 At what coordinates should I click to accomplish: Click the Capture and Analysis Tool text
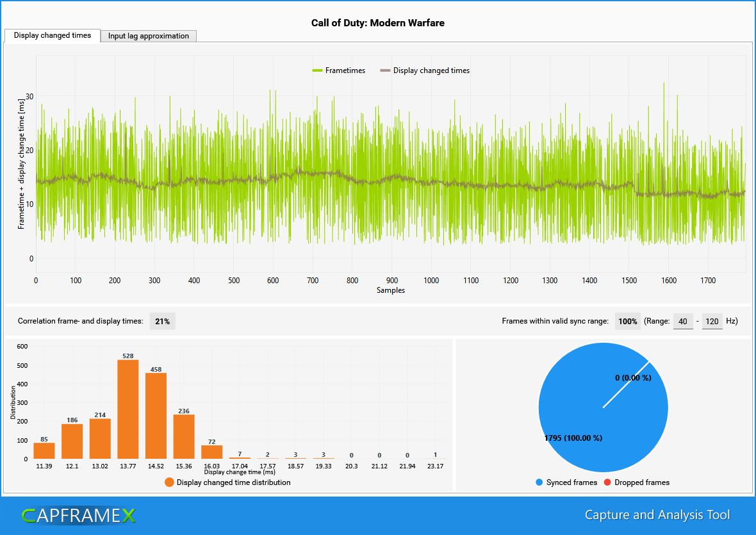(x=657, y=514)
